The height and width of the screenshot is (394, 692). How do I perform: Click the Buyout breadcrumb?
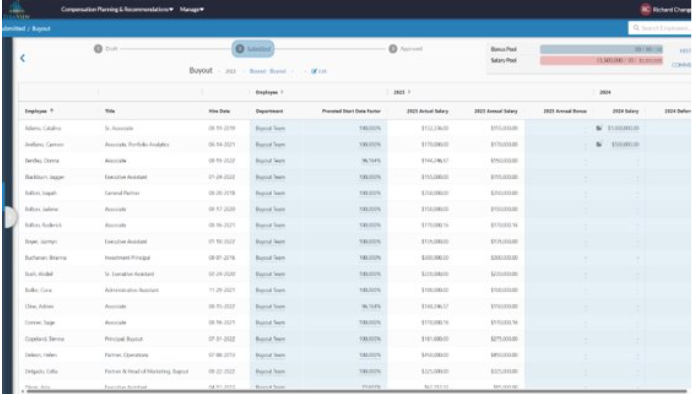tap(41, 29)
